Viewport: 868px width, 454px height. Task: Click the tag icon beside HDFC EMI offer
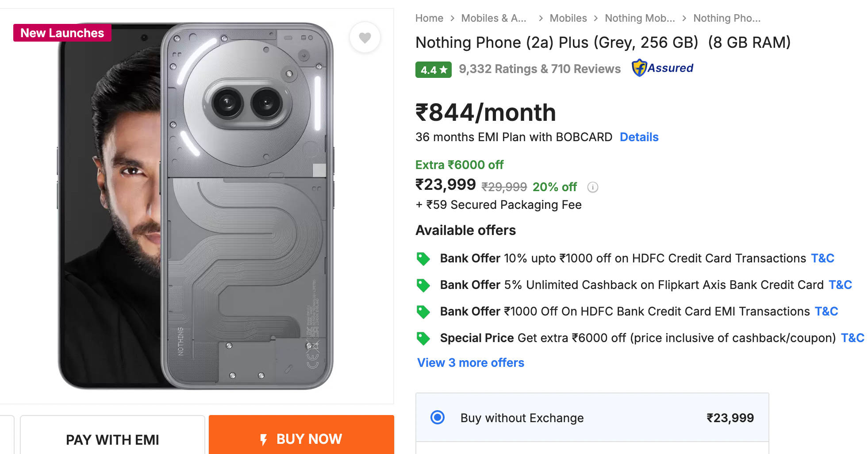tap(423, 312)
